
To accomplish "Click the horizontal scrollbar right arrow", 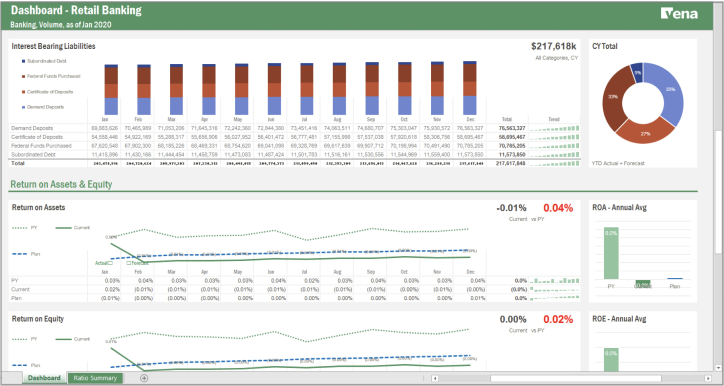I will click(708, 378).
